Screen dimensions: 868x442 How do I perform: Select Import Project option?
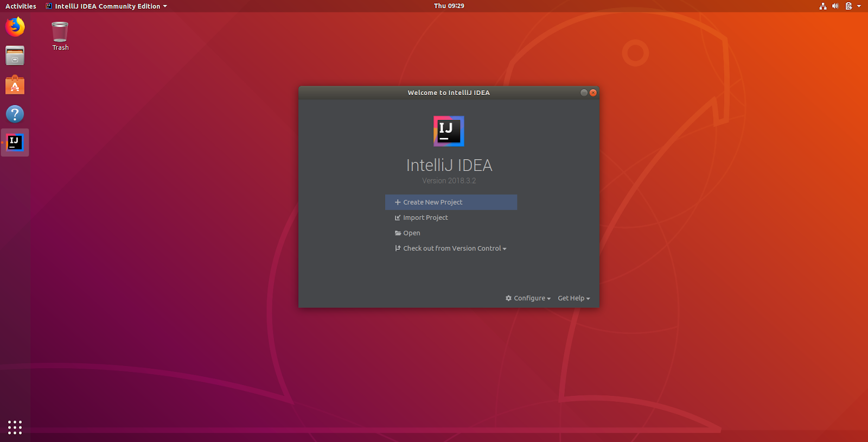coord(422,218)
